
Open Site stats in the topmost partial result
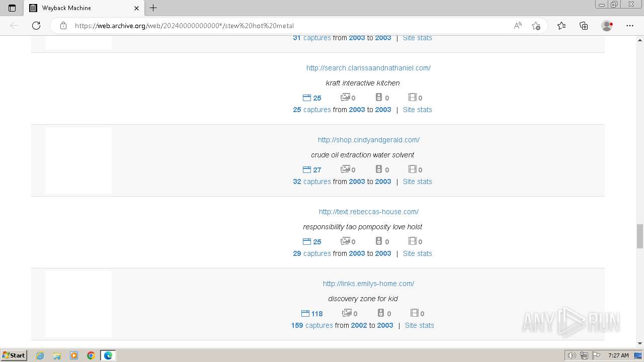point(418,38)
